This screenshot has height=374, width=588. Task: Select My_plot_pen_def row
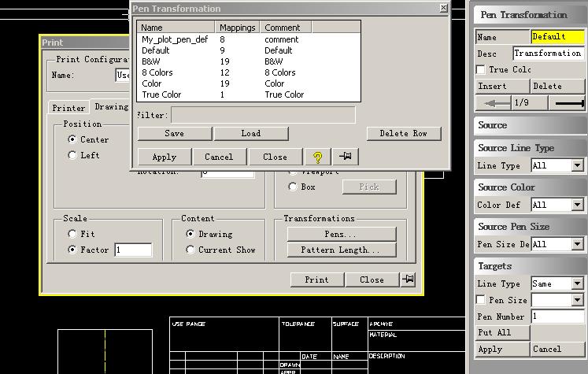point(249,39)
